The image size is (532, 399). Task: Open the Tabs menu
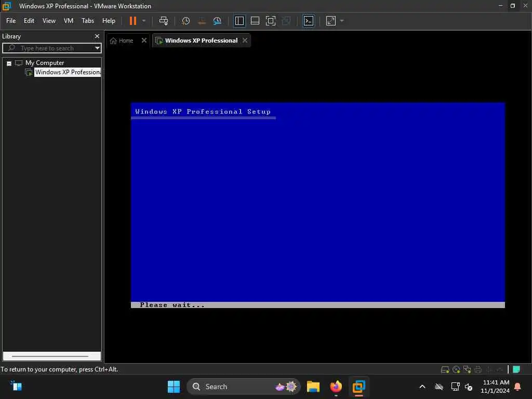click(x=88, y=21)
